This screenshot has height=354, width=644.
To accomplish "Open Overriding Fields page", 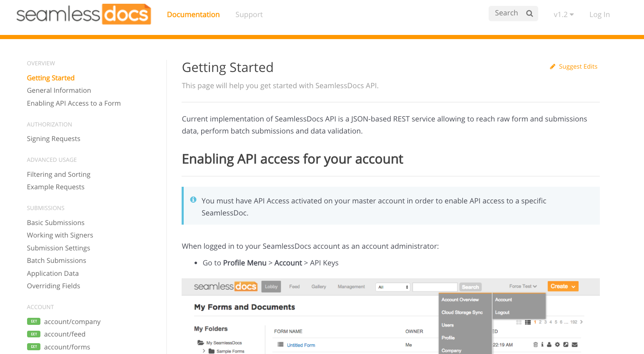I will 54,286.
